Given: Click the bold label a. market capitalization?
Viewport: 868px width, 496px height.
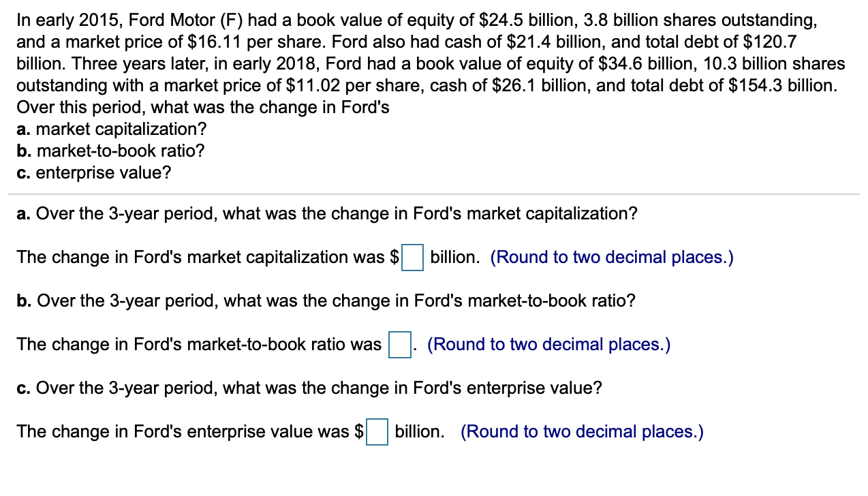Looking at the screenshot, I should click(x=111, y=129).
